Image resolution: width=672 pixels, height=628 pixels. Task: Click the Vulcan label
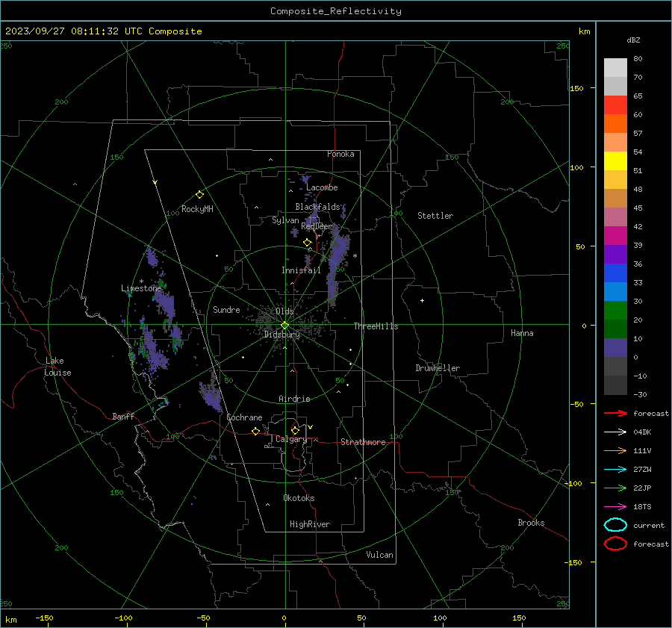(x=379, y=555)
